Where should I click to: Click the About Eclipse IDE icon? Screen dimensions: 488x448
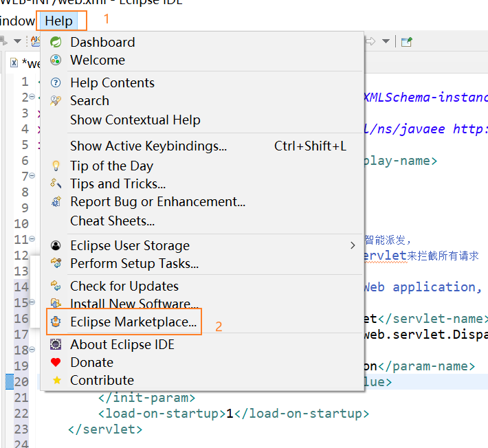coord(56,344)
